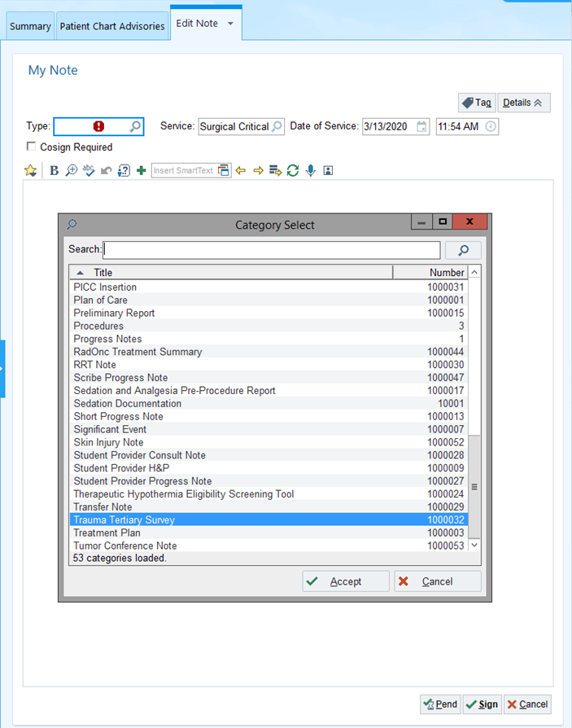Click the Bold formatting icon
The width and height of the screenshot is (572, 728).
pos(55,171)
